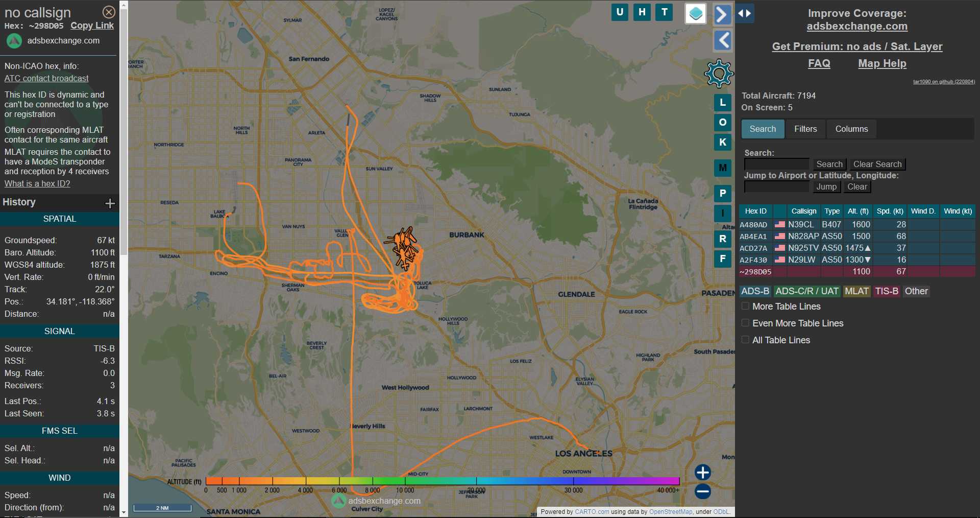Click the F map button
Screen dimensions: 980x518
coord(723,259)
